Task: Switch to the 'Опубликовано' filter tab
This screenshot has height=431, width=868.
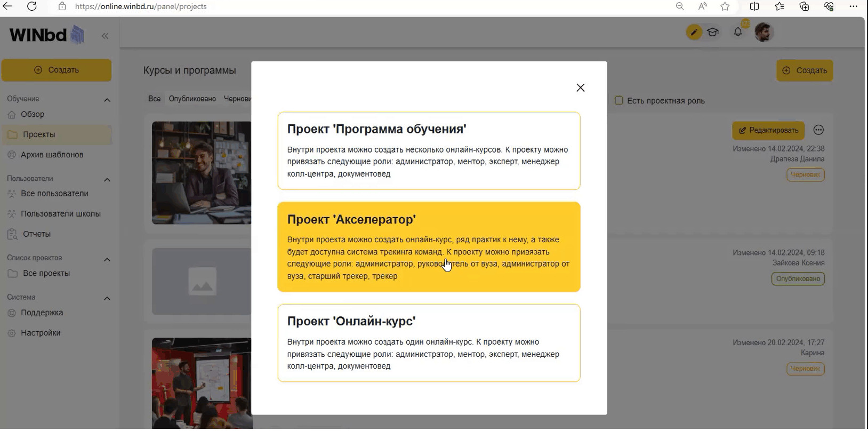Action: (192, 99)
